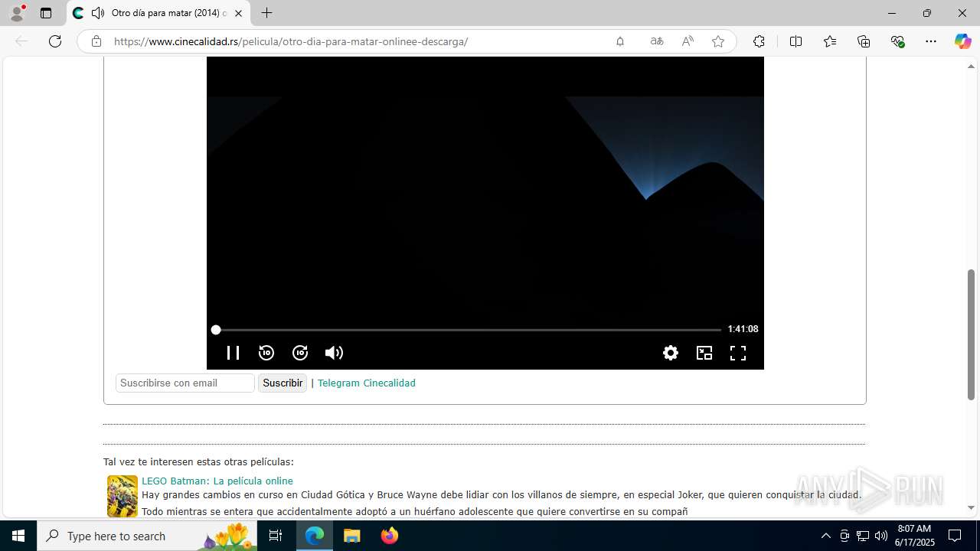Open Task View on taskbar
Image resolution: width=980 pixels, height=551 pixels.
[x=276, y=536]
